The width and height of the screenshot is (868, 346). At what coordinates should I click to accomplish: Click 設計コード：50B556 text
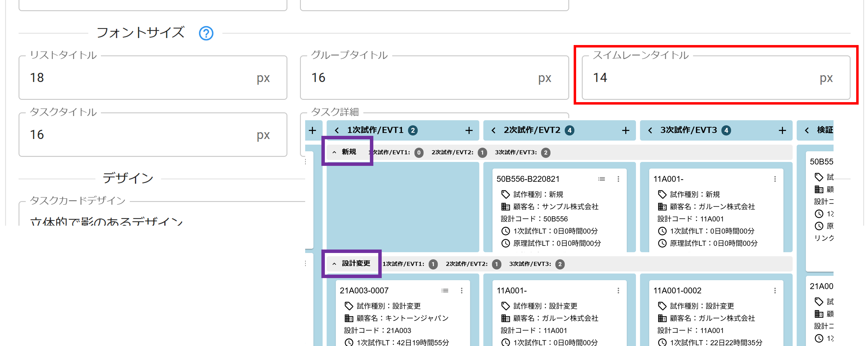(x=534, y=219)
